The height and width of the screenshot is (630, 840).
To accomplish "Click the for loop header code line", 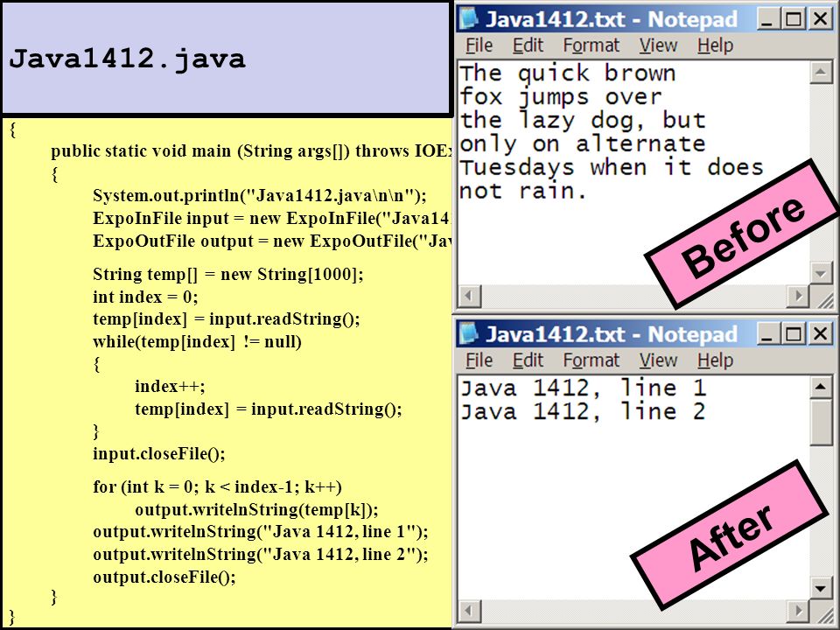I will [217, 487].
